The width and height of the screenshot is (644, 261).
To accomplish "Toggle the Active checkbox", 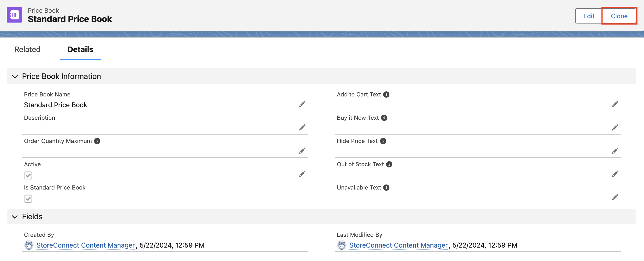I will (x=28, y=175).
